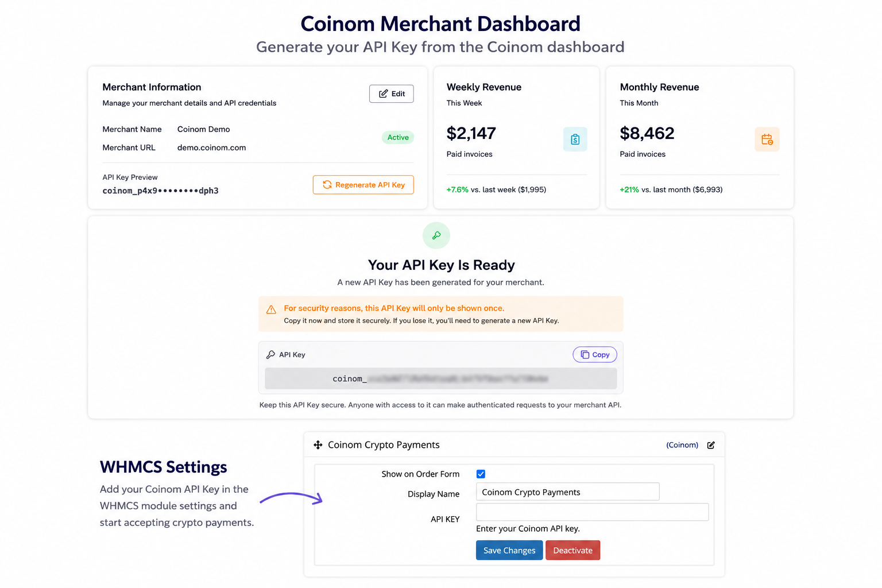
Task: Toggle the Show on Order Form checkbox
Action: click(481, 474)
